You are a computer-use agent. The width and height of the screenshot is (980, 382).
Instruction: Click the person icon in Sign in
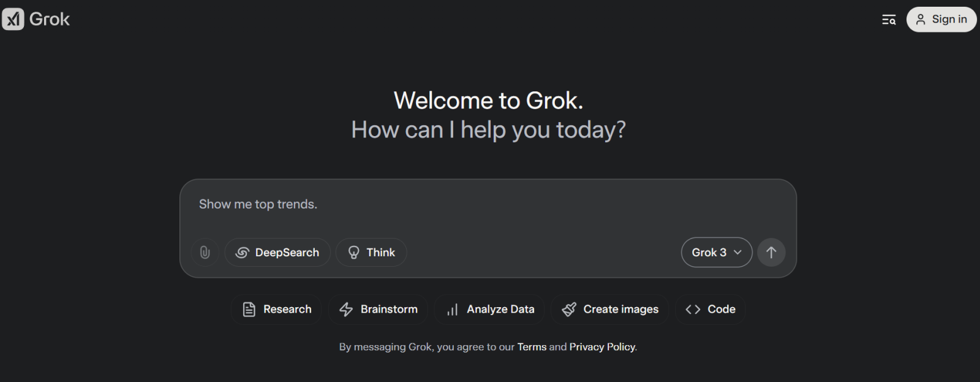click(921, 20)
